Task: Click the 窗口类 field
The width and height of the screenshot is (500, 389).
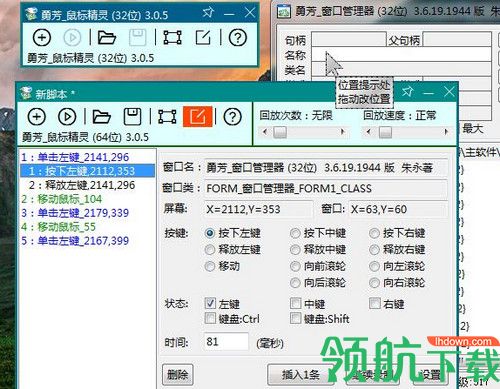Action: click(x=325, y=188)
